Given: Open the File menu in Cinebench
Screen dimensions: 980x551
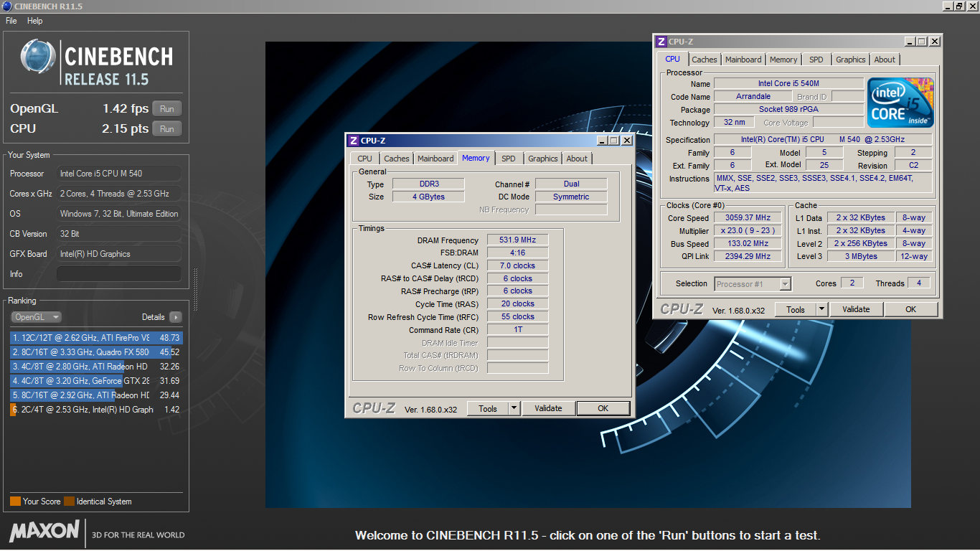Looking at the screenshot, I should 11,21.
